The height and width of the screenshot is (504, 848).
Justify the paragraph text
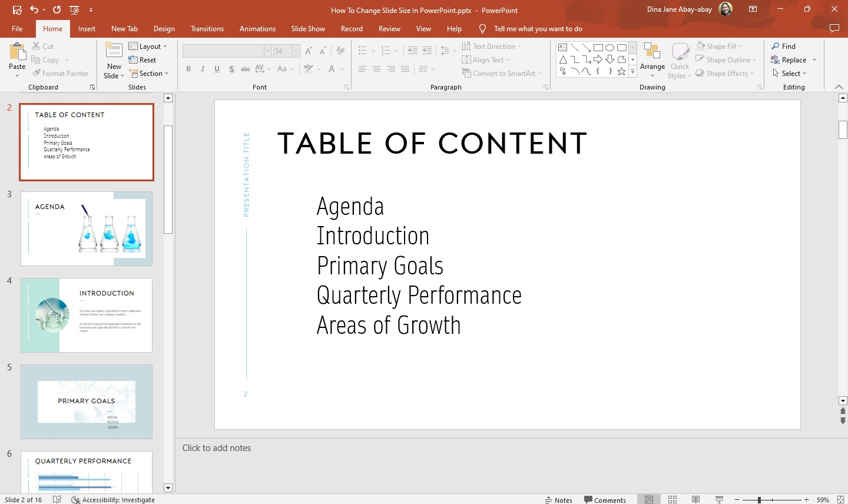405,69
